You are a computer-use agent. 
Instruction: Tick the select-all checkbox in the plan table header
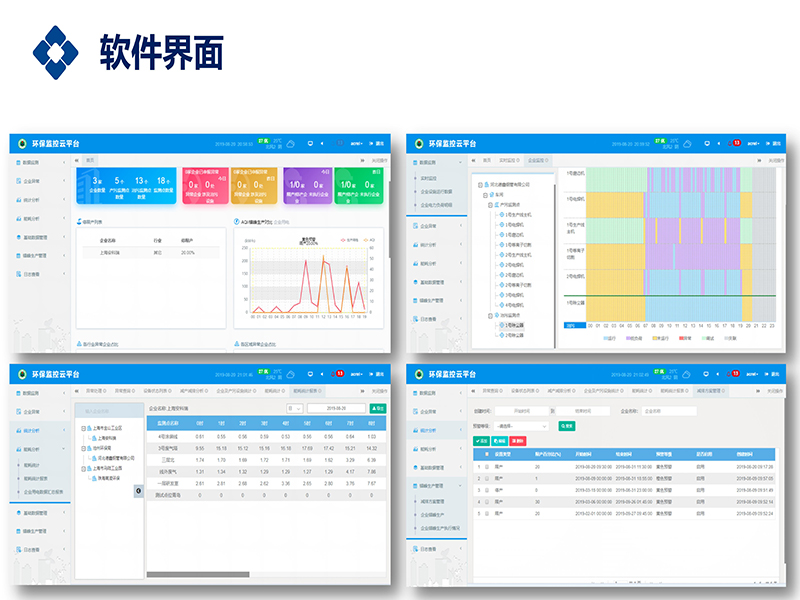(x=487, y=454)
